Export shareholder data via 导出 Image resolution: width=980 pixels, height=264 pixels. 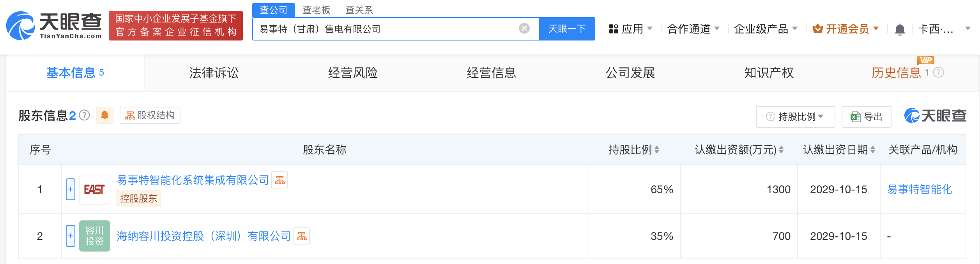[x=866, y=117]
